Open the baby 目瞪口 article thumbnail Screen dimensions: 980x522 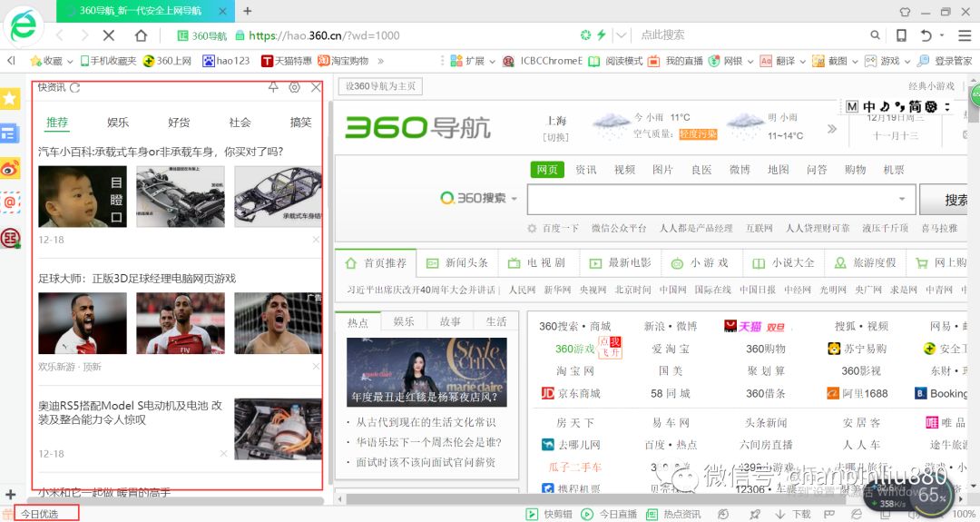pyautogui.click(x=83, y=196)
